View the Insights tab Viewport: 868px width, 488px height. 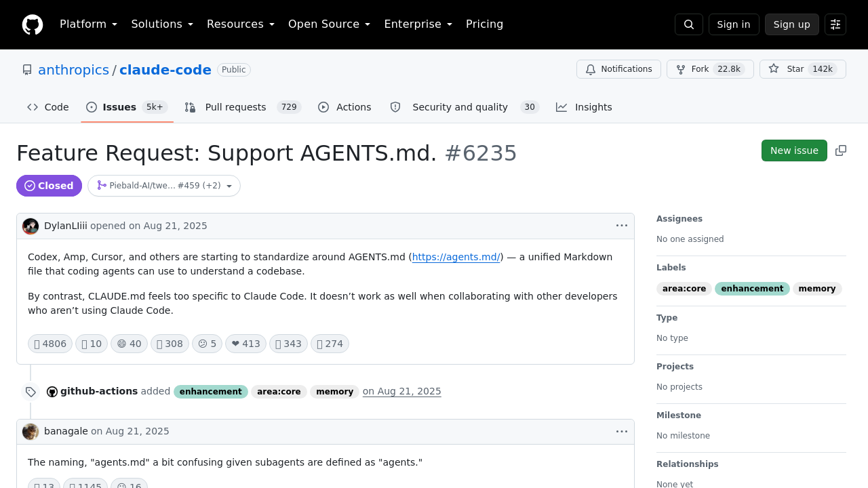point(584,107)
